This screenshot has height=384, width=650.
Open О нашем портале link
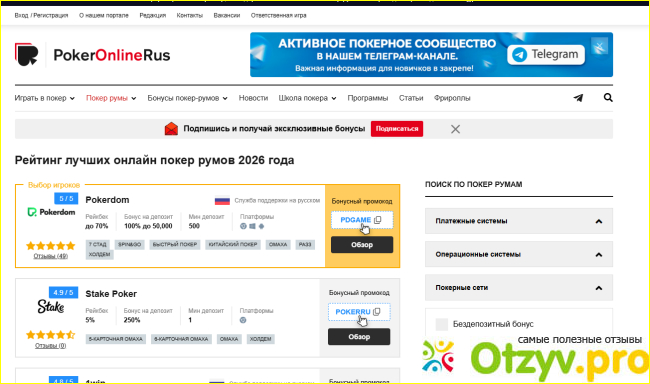click(x=104, y=15)
